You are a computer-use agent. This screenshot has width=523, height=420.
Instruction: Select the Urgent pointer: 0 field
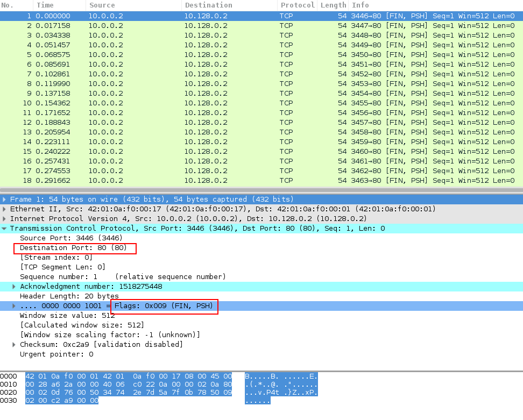coord(261,354)
